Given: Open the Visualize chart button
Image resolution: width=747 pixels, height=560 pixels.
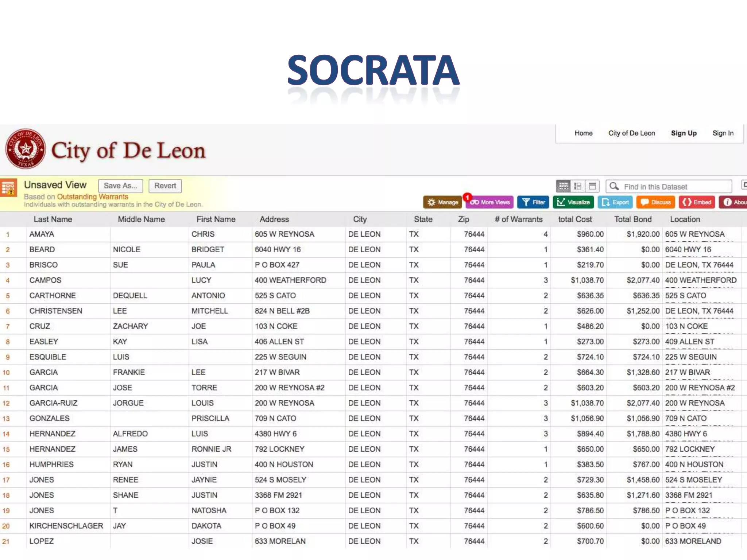Looking at the screenshot, I should point(573,202).
